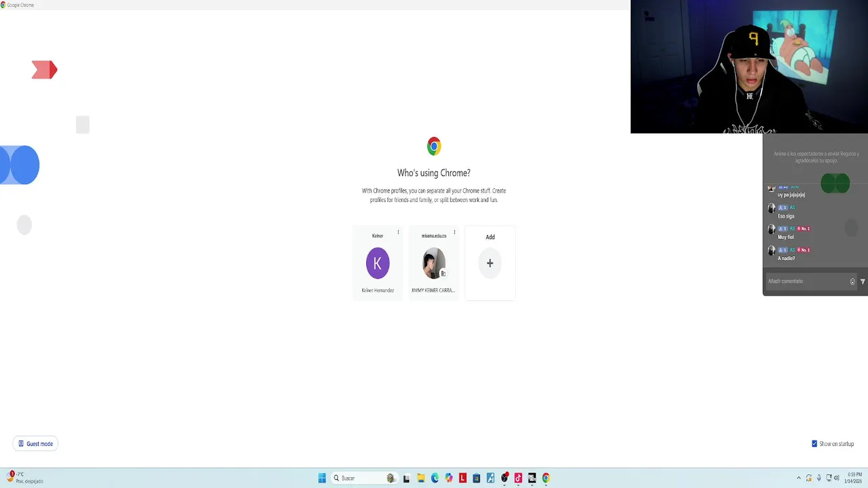Open network settings tray icon

tap(829, 478)
